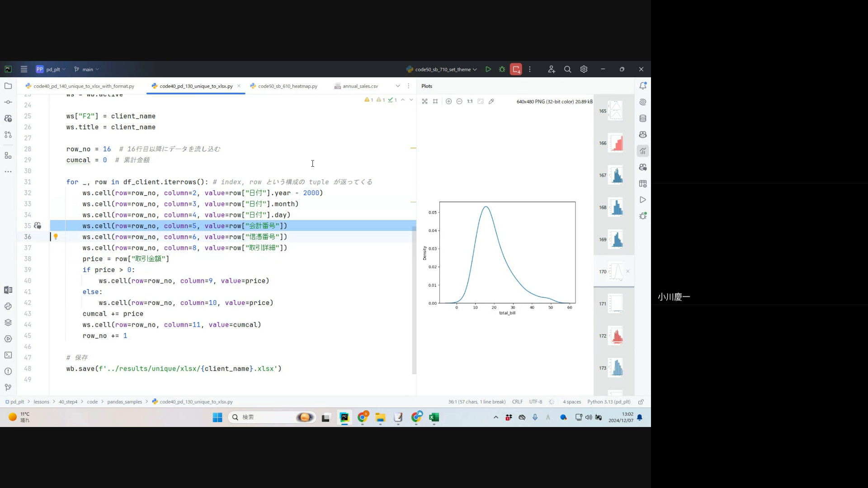Viewport: 868px width, 488px height.
Task: Open the Database tool window
Action: click(x=643, y=118)
